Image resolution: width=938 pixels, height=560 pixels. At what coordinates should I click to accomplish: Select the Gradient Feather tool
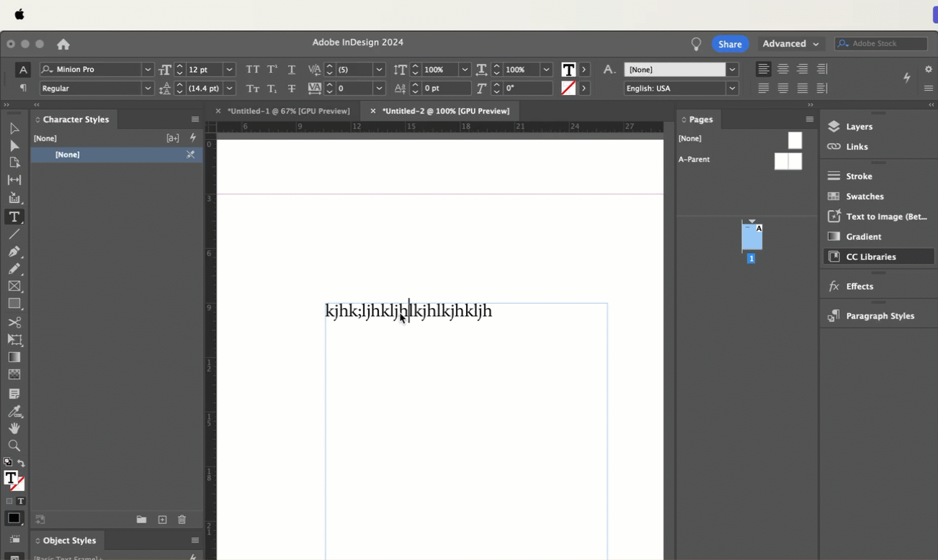tap(14, 374)
